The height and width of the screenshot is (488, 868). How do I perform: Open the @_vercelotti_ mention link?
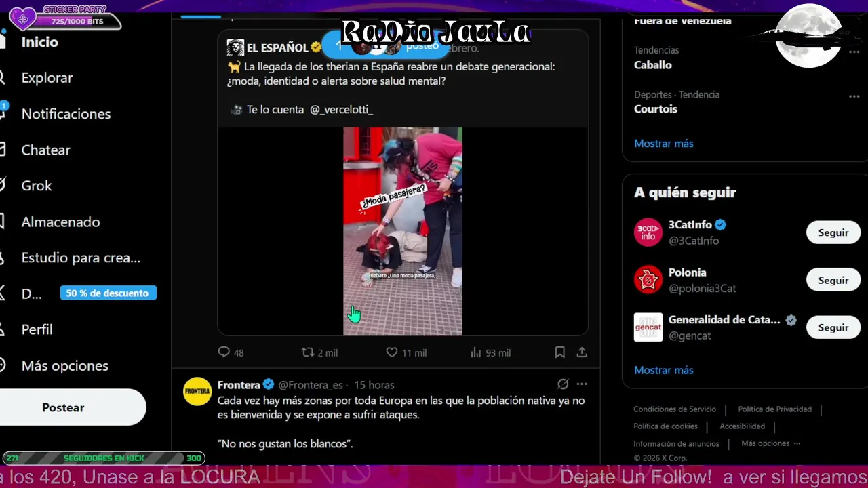pyautogui.click(x=341, y=109)
